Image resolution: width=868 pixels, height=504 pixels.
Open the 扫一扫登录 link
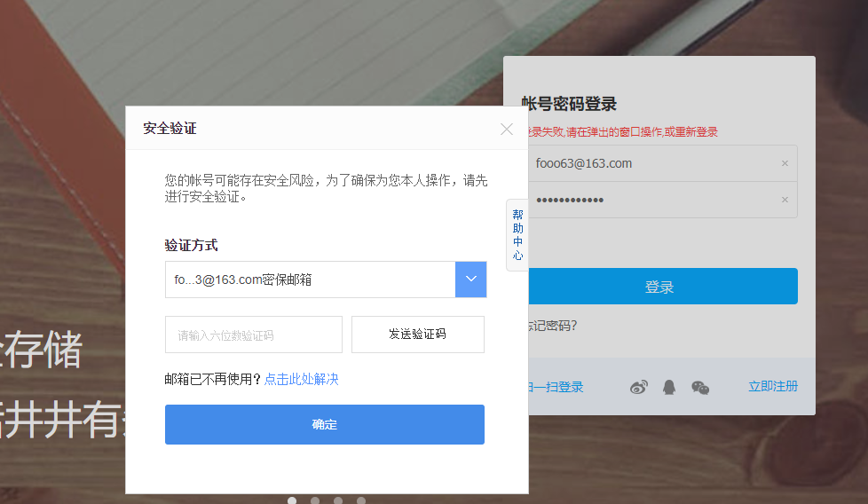coord(556,387)
